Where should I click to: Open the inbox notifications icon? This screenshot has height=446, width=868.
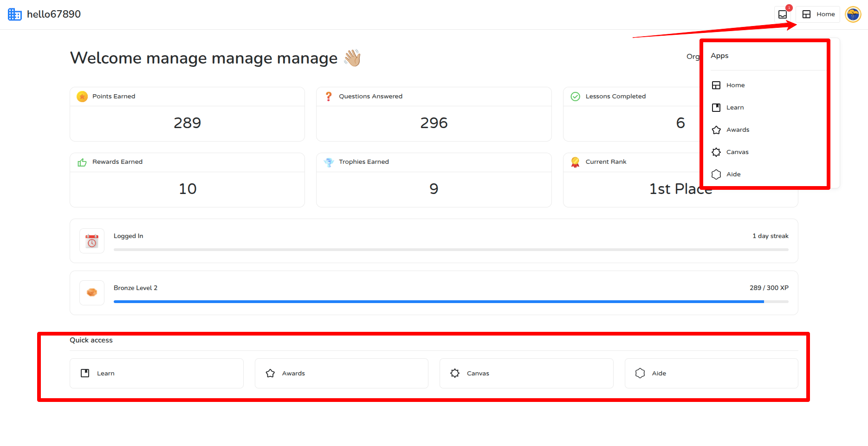click(783, 14)
